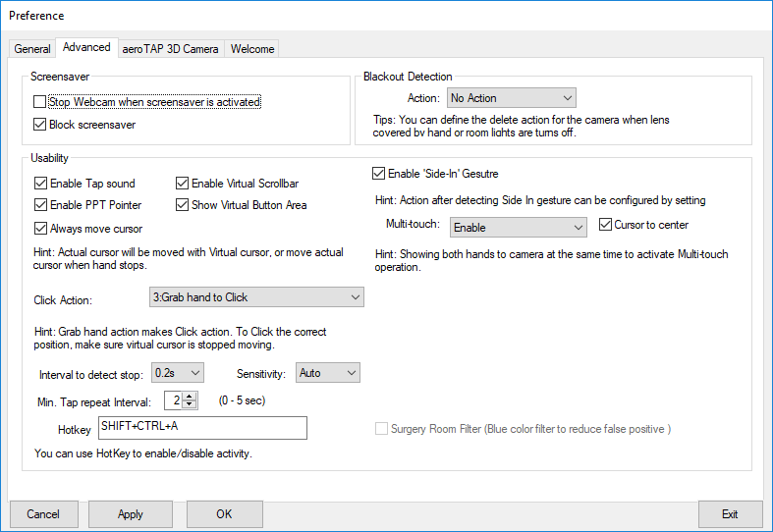Click the Hotkey input field
Image resolution: width=773 pixels, height=532 pixels.
click(x=201, y=428)
